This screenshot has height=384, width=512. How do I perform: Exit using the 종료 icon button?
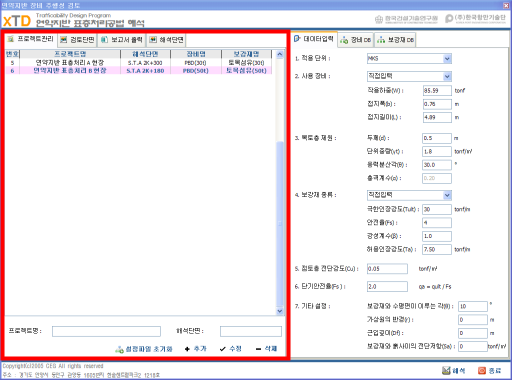tap(489, 371)
